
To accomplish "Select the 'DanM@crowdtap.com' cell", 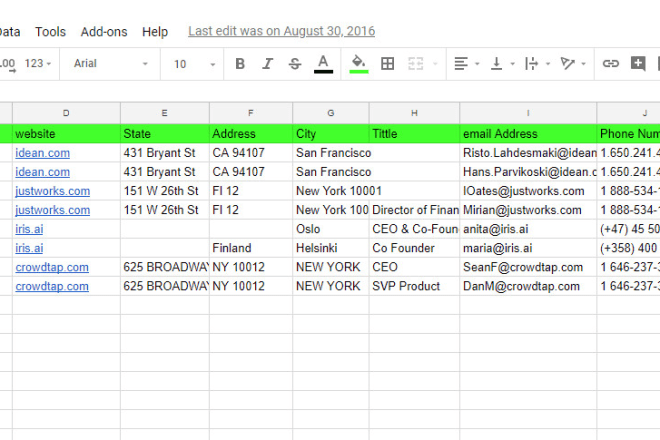I will (x=528, y=286).
